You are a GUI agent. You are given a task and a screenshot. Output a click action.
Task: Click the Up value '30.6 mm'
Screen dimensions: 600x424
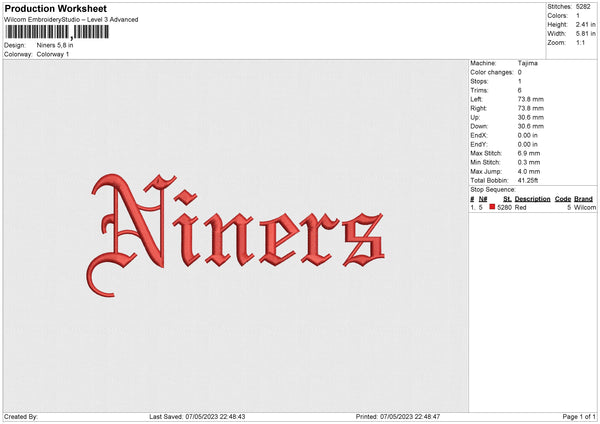click(531, 117)
